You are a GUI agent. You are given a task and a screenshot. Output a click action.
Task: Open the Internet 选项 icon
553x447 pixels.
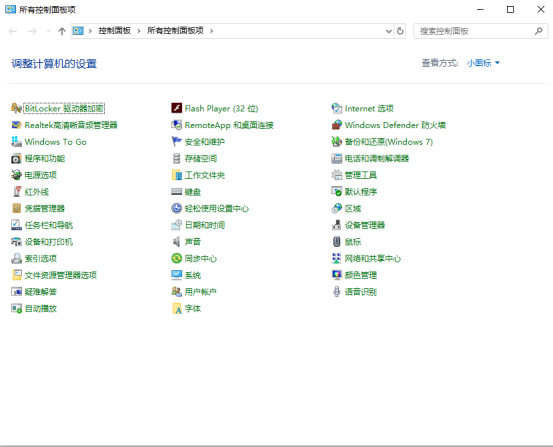[x=336, y=108]
